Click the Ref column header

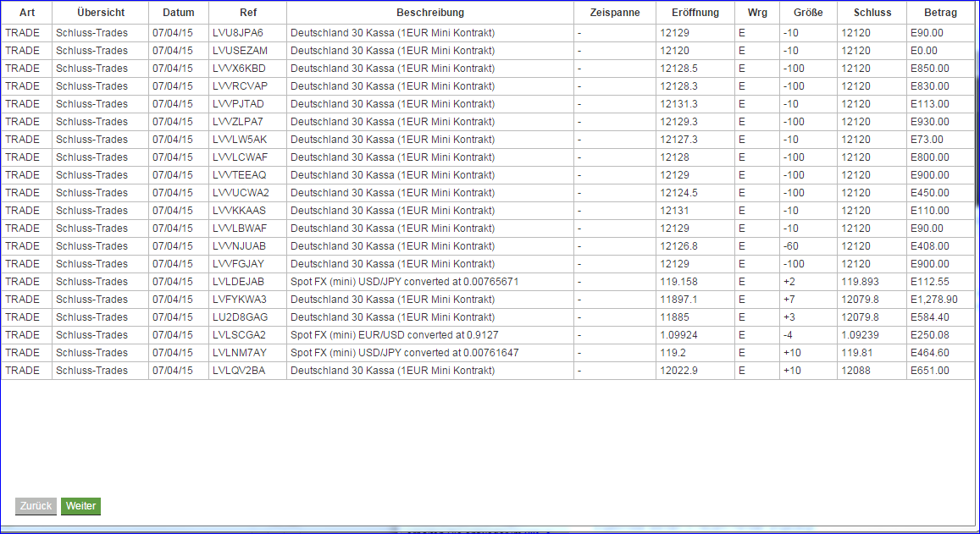[246, 12]
